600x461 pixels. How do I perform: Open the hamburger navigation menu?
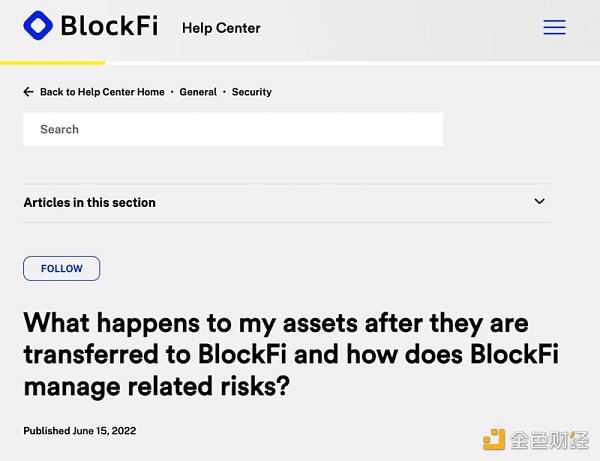[x=554, y=28]
